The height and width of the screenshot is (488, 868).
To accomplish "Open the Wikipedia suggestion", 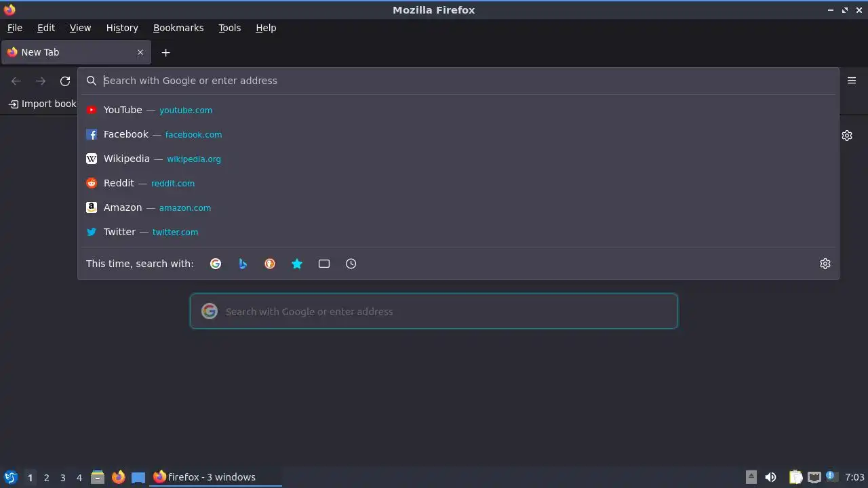I will tap(458, 159).
